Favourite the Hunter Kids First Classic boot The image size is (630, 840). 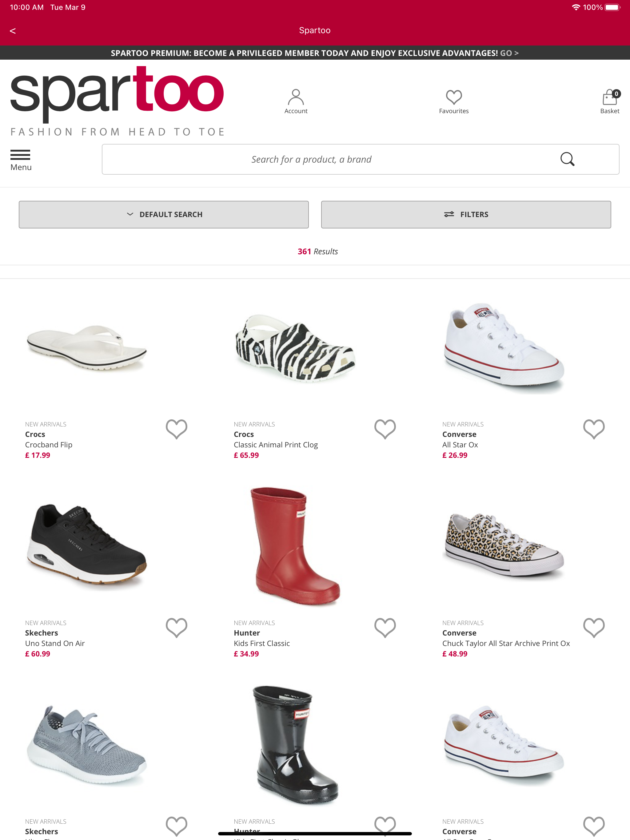(x=385, y=628)
